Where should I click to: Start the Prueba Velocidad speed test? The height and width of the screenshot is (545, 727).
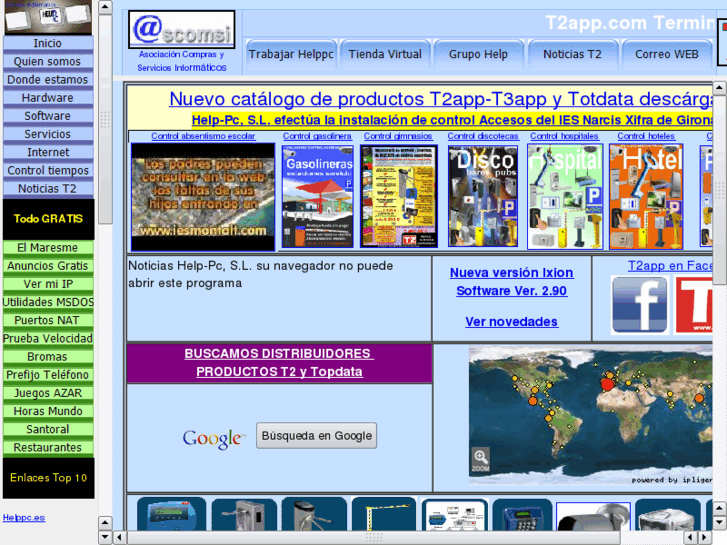click(x=48, y=338)
